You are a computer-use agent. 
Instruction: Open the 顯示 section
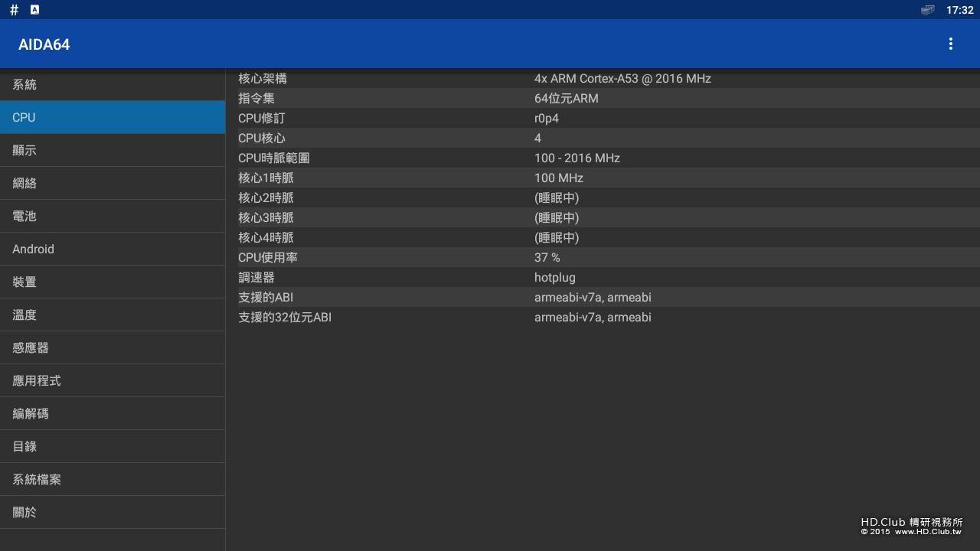click(113, 150)
